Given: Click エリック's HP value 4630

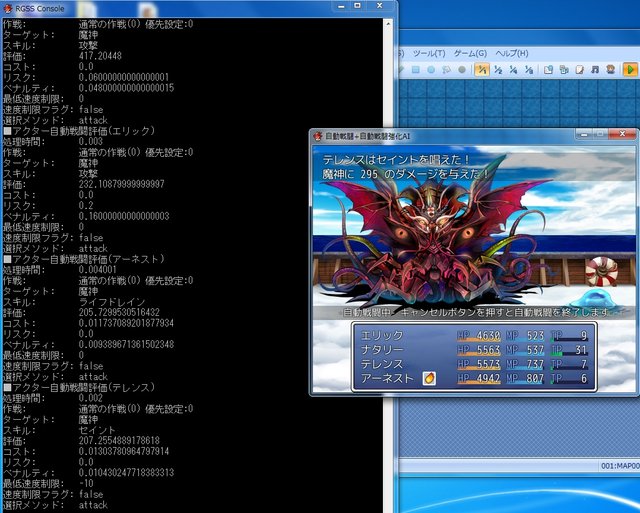Looking at the screenshot, I should click(488, 335).
